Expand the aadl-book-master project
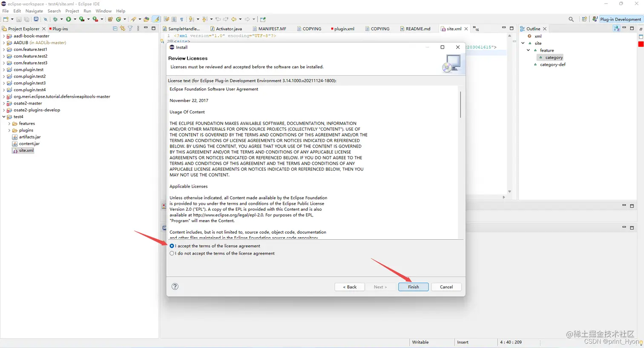The width and height of the screenshot is (644, 348). [x=4, y=36]
